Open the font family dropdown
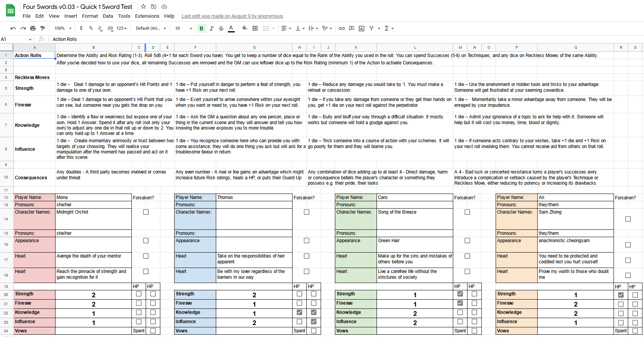644x337 pixels. point(151,28)
